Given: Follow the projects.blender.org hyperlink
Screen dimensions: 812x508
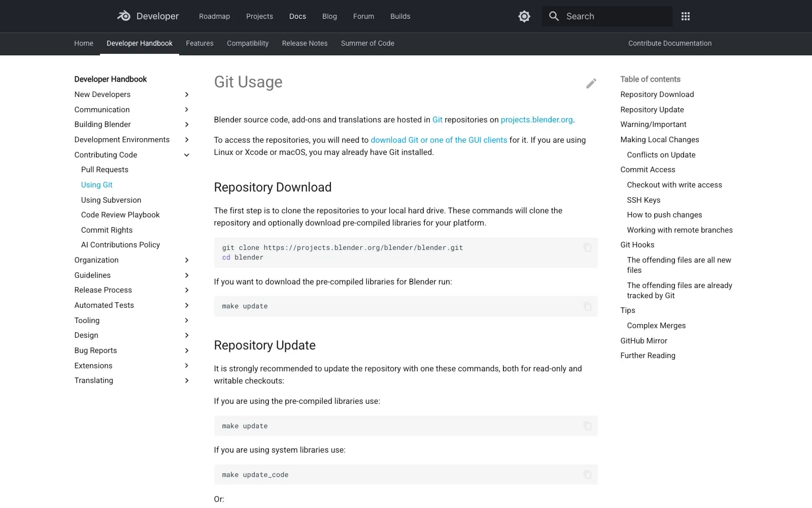Looking at the screenshot, I should click(536, 120).
